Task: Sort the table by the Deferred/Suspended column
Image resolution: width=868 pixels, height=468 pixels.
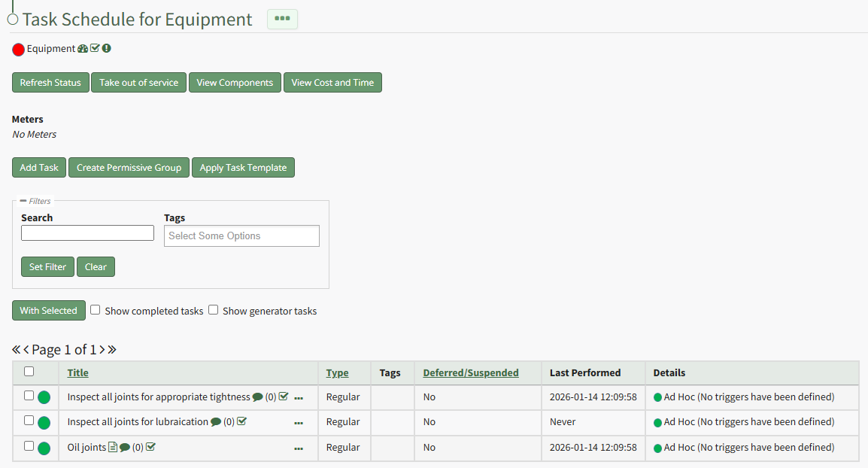Action: [x=471, y=372]
